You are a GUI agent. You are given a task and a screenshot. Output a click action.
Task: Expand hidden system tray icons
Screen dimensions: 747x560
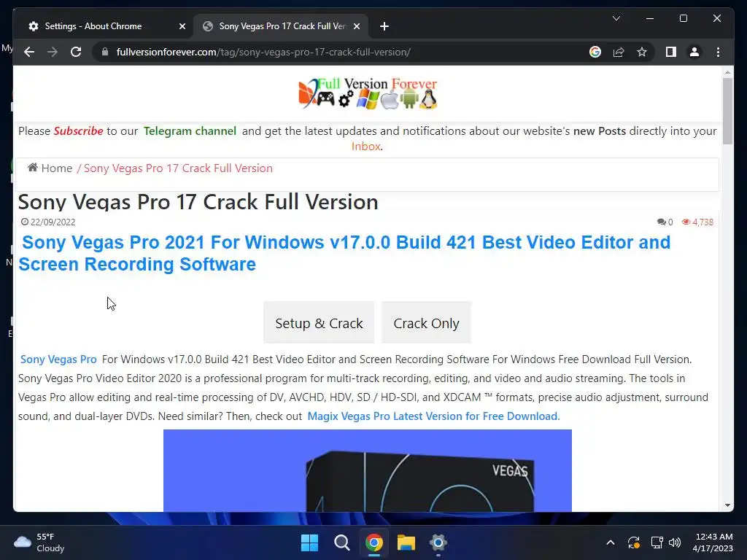pyautogui.click(x=611, y=542)
